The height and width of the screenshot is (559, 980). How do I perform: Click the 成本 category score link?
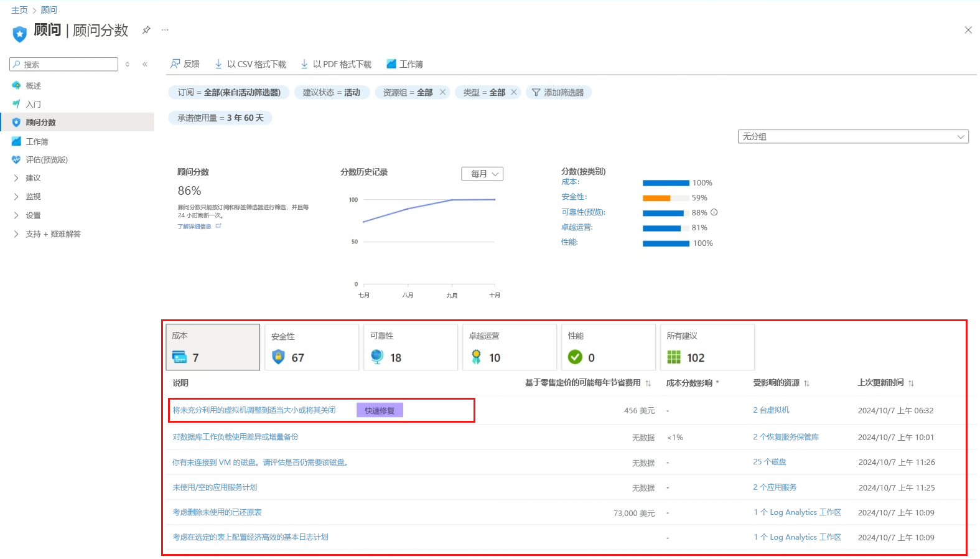570,182
